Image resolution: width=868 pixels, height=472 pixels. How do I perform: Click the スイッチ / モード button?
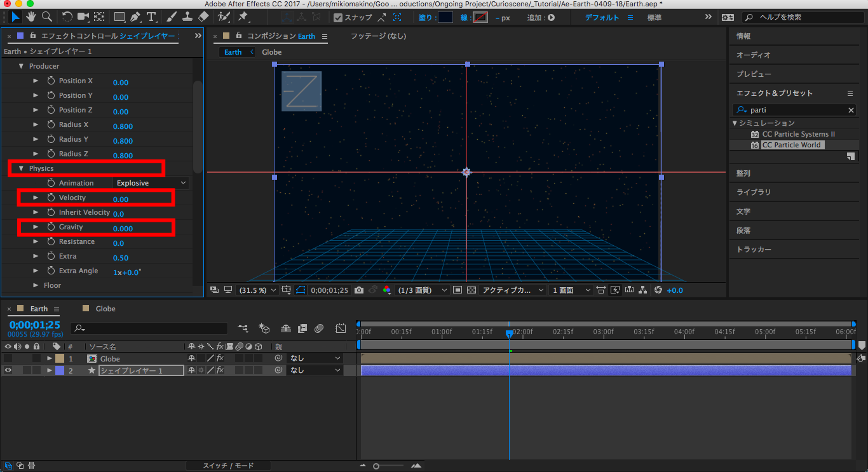pyautogui.click(x=228, y=466)
